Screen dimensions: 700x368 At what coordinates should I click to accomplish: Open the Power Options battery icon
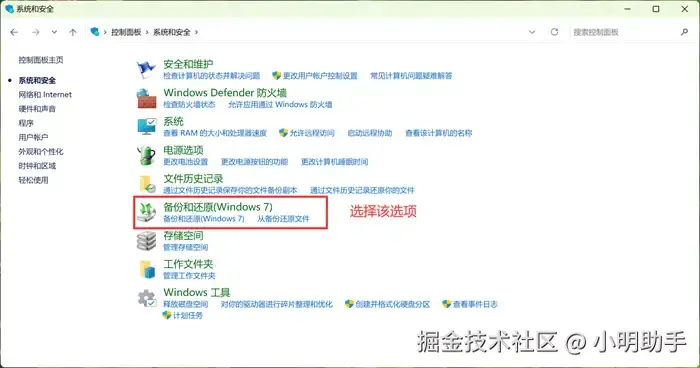click(x=146, y=155)
